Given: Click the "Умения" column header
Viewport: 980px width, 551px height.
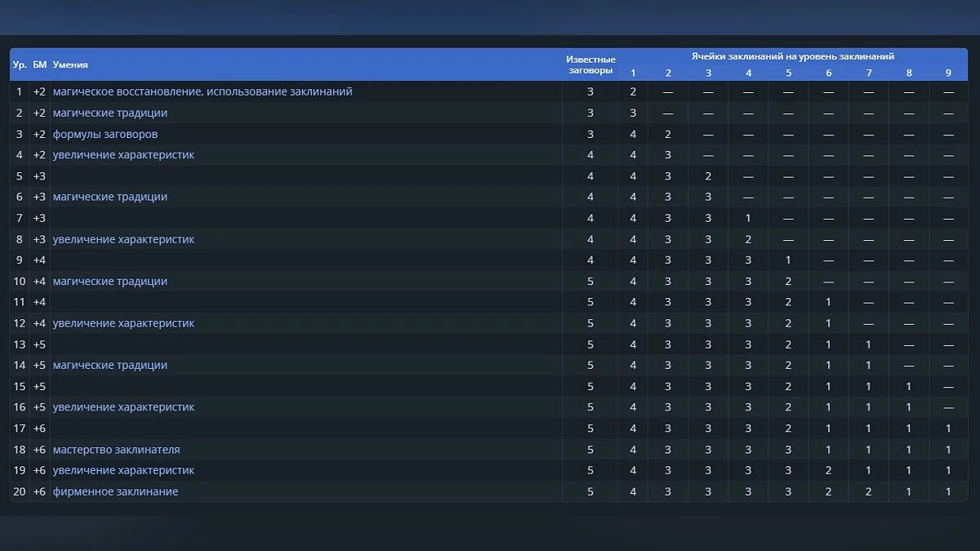Looking at the screenshot, I should (x=70, y=64).
